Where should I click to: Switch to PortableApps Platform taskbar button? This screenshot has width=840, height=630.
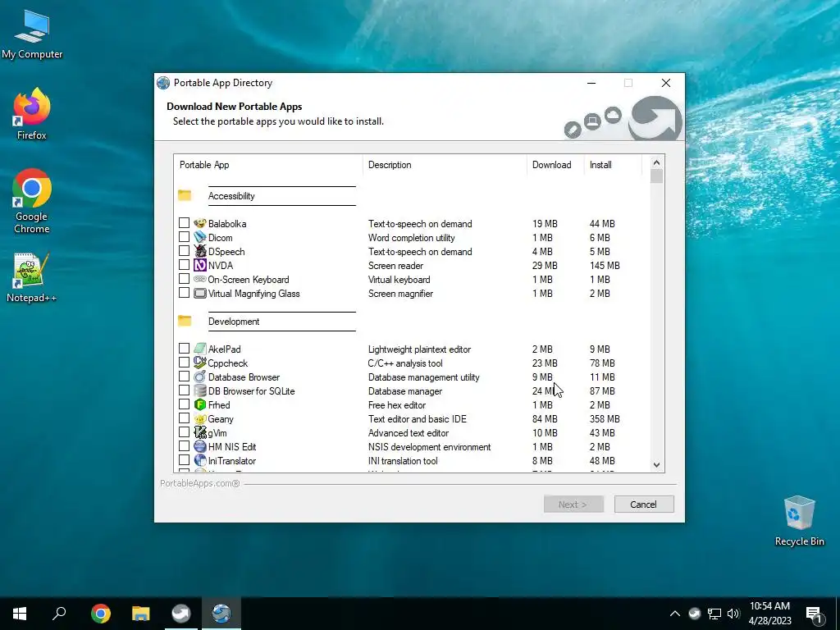click(x=181, y=614)
